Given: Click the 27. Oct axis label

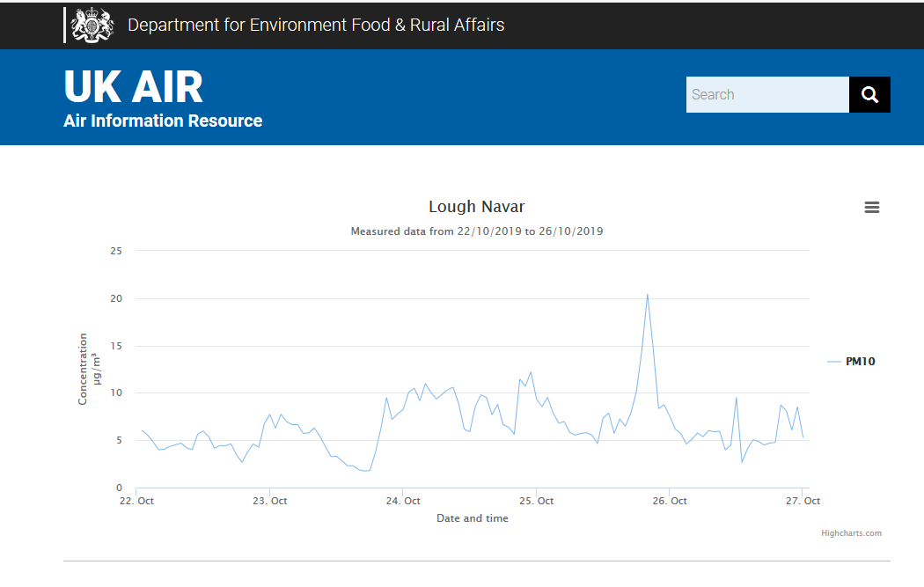Looking at the screenshot, I should [x=803, y=501].
